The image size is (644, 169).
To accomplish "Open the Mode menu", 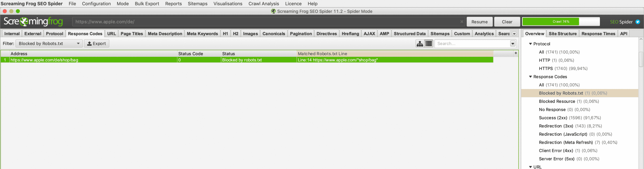I will click(x=123, y=4).
